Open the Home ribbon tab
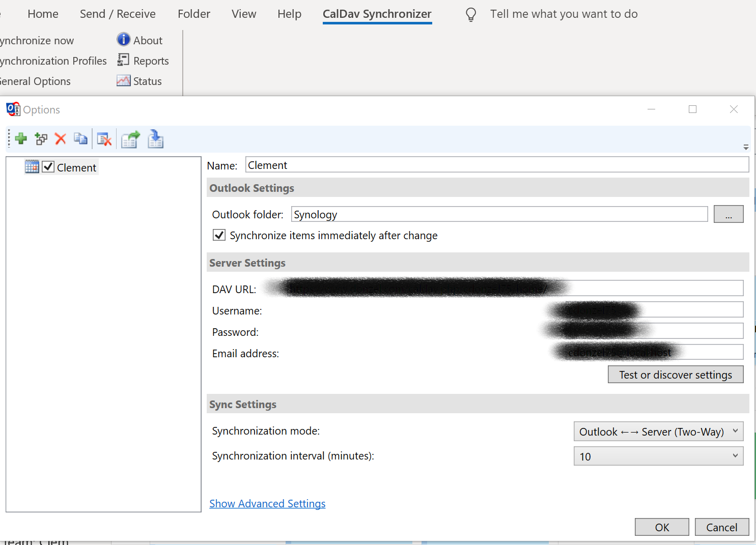Image resolution: width=756 pixels, height=545 pixels. [x=43, y=14]
